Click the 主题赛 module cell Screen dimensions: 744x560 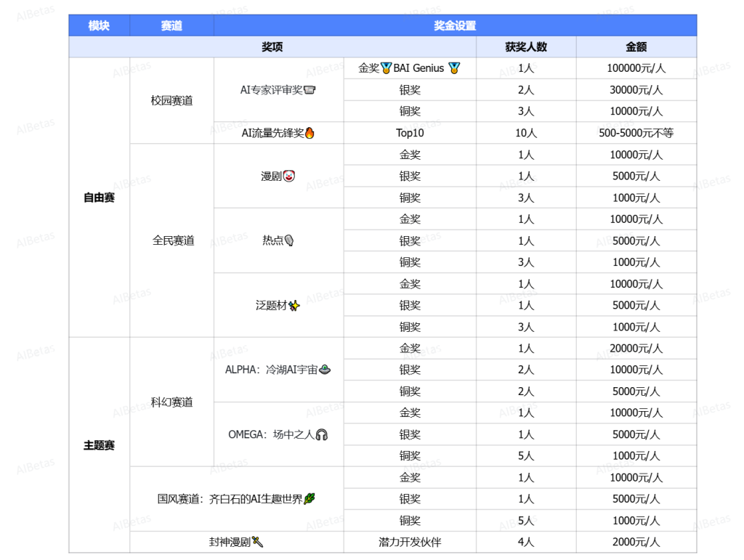(99, 445)
